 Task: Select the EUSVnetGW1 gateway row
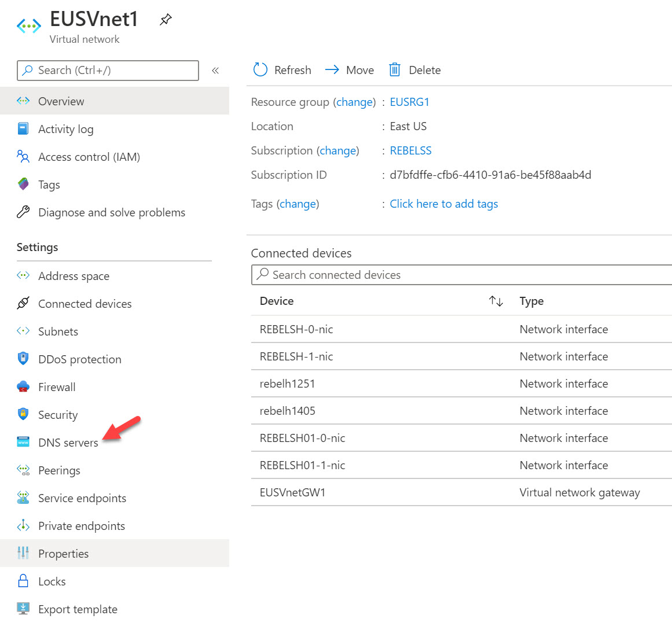click(461, 492)
